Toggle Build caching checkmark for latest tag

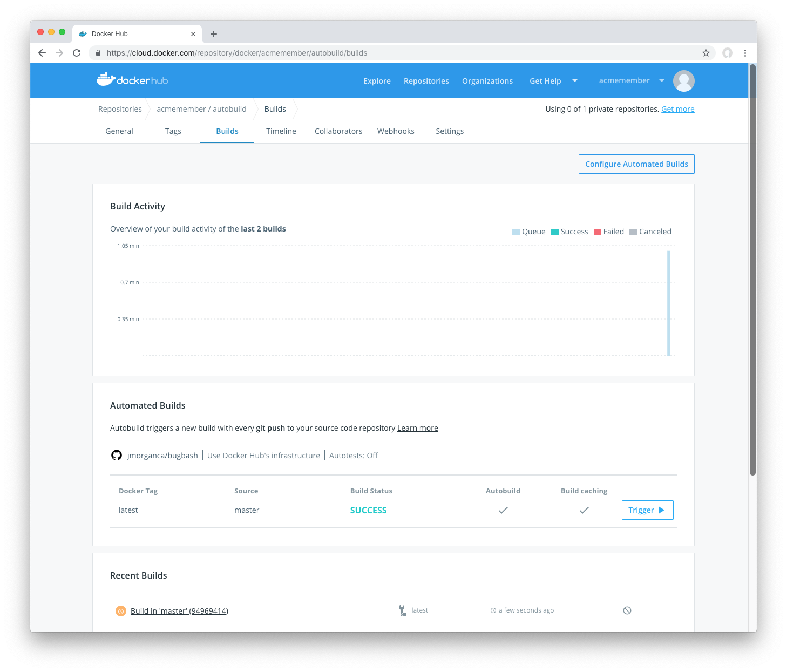(584, 510)
